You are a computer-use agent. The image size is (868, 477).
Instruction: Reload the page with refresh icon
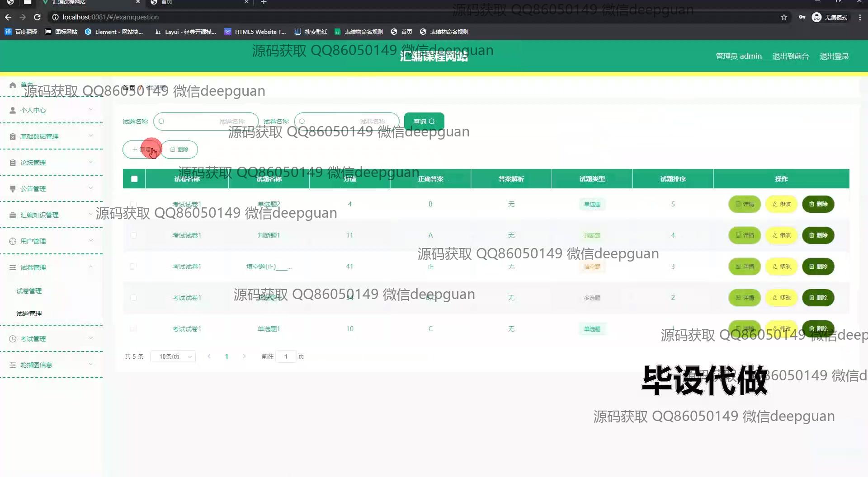click(x=38, y=17)
